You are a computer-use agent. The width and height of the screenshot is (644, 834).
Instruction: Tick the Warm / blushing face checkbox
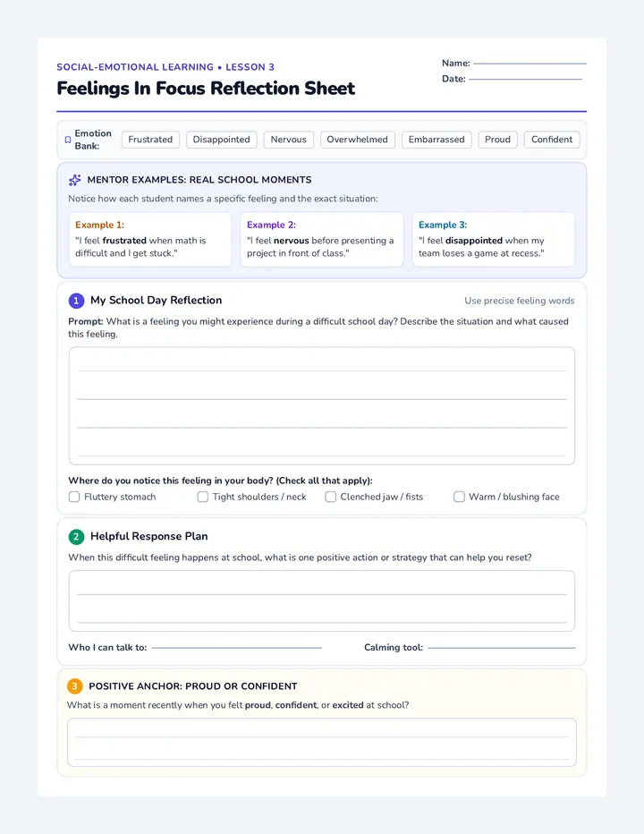(459, 497)
